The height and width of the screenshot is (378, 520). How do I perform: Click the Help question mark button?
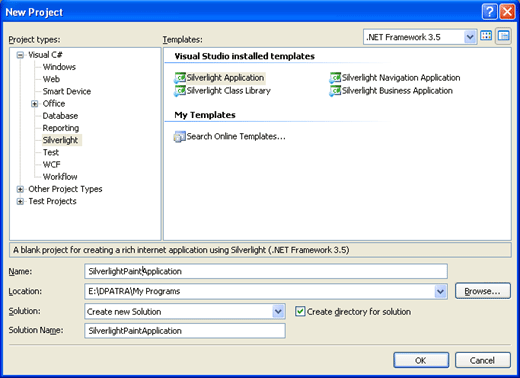[489, 12]
